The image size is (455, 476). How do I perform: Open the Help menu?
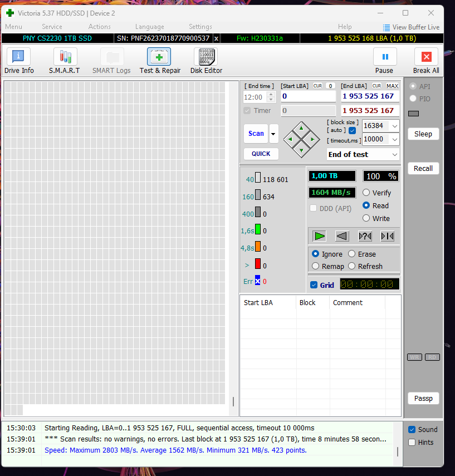345,27
